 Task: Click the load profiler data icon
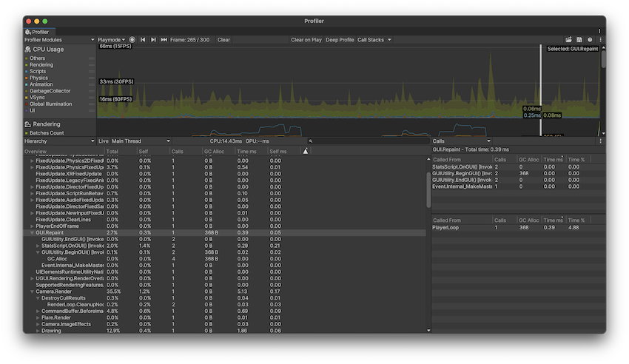[x=569, y=40]
